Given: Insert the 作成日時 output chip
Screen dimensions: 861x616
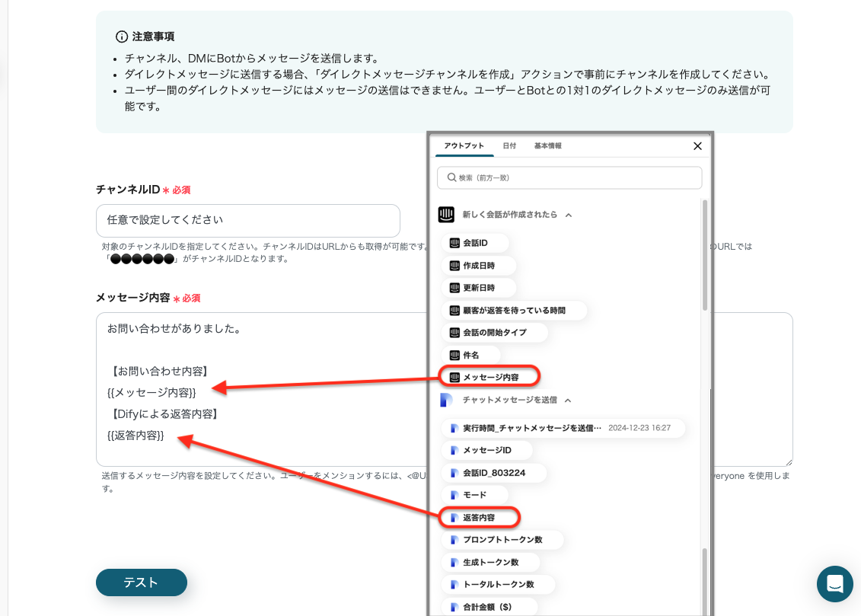Looking at the screenshot, I should (x=479, y=266).
